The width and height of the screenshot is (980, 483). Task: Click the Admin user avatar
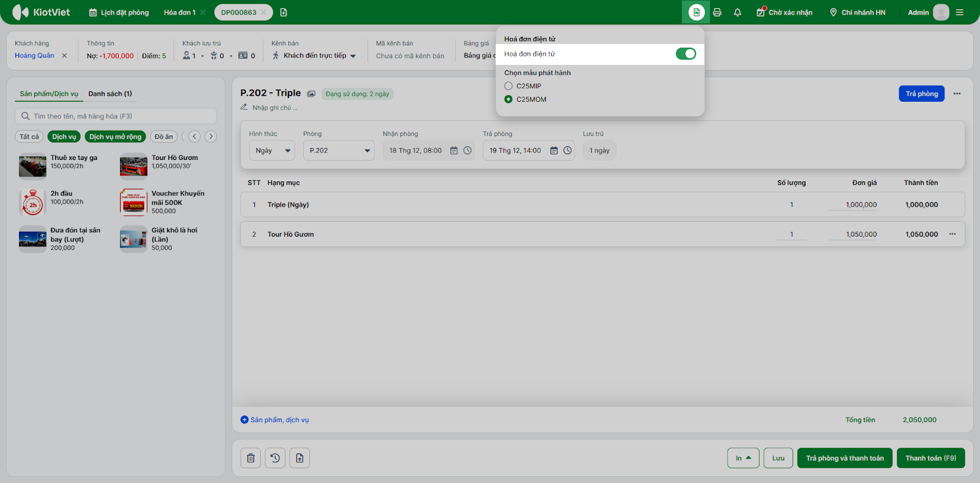pos(941,12)
